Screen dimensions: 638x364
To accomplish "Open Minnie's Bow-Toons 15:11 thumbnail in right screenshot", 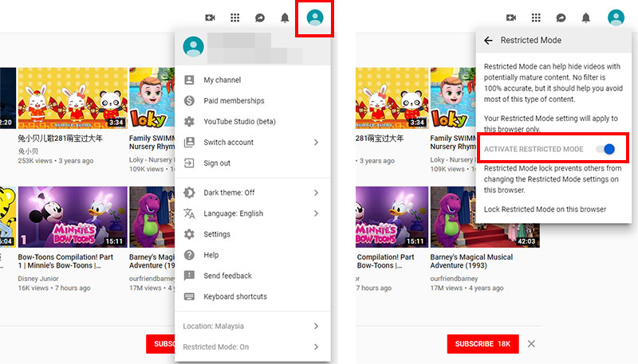I will click(x=392, y=217).
